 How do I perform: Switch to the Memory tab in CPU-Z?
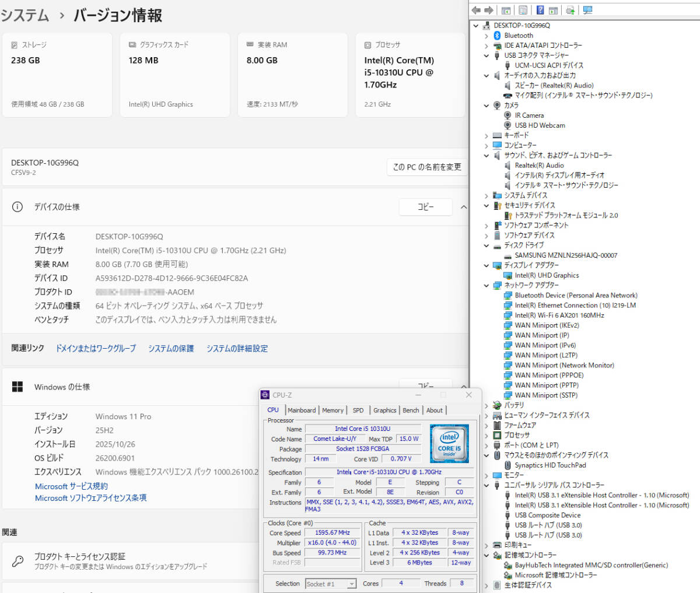tap(332, 410)
